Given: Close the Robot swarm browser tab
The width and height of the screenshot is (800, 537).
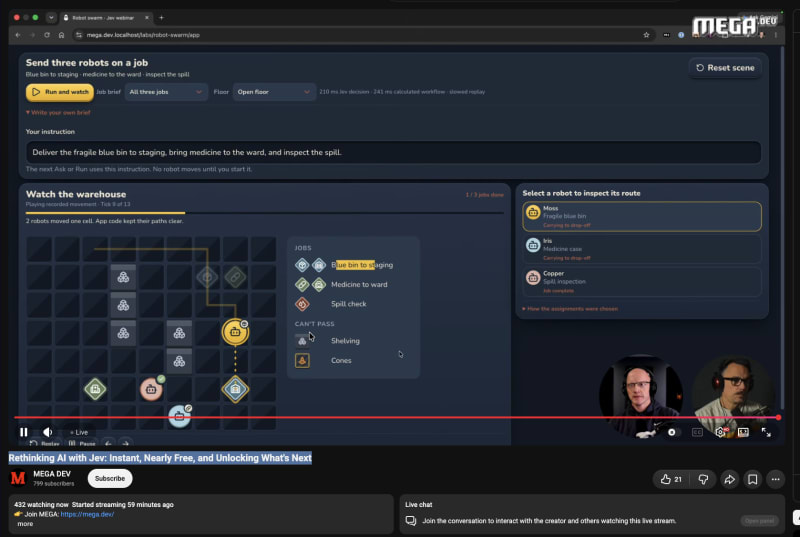Looking at the screenshot, I should pyautogui.click(x=147, y=17).
